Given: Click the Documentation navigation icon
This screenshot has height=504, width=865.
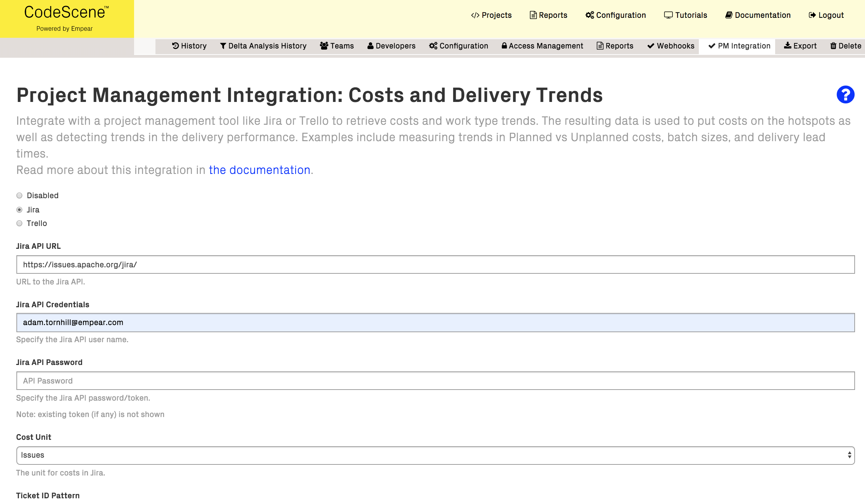Looking at the screenshot, I should [x=730, y=15].
